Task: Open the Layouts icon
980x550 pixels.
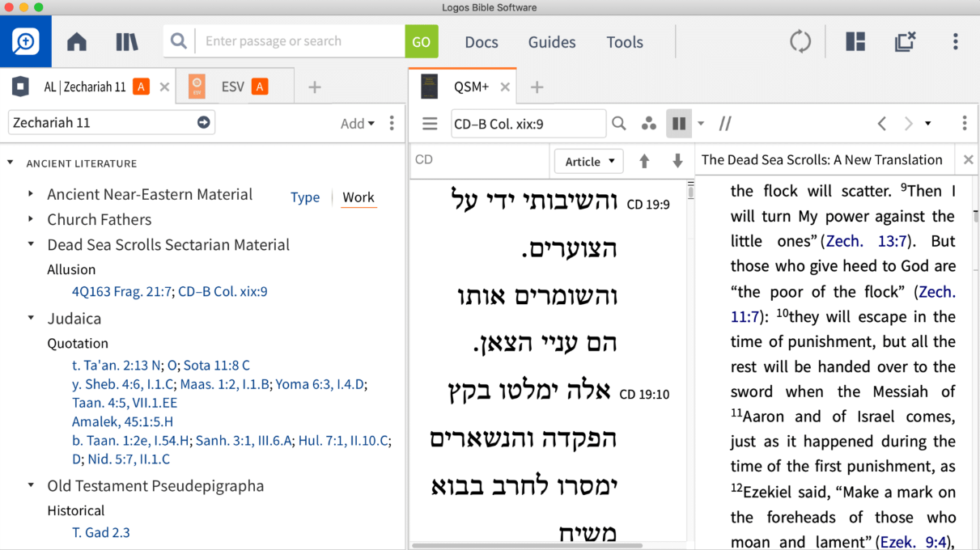Action: click(x=855, y=41)
